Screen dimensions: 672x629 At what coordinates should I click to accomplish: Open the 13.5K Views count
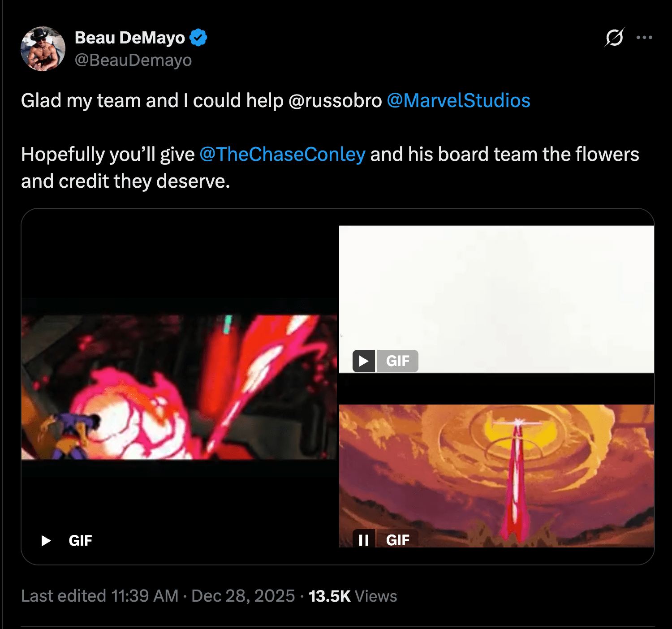click(x=353, y=596)
